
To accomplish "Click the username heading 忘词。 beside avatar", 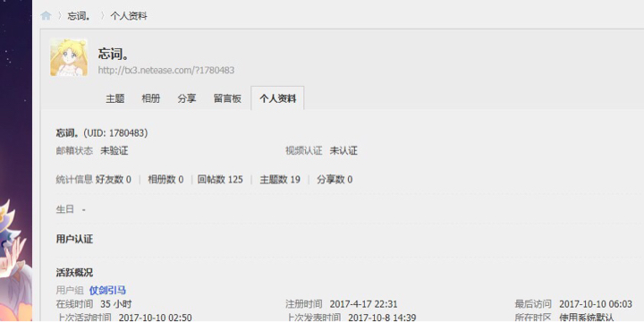I will tap(114, 54).
